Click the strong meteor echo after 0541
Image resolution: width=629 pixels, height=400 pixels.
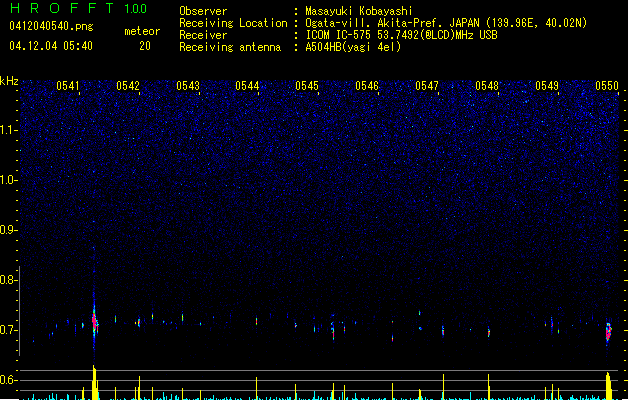click(x=95, y=321)
